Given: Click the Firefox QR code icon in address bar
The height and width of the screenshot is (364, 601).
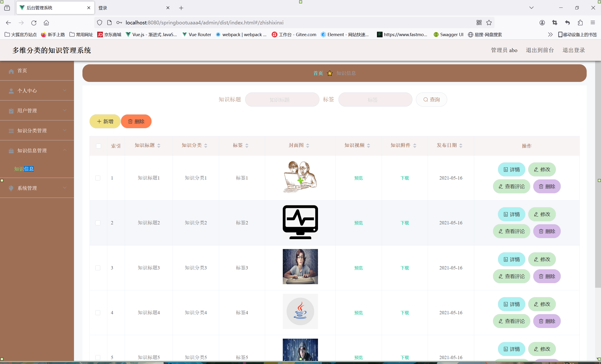Looking at the screenshot, I should coord(479,23).
